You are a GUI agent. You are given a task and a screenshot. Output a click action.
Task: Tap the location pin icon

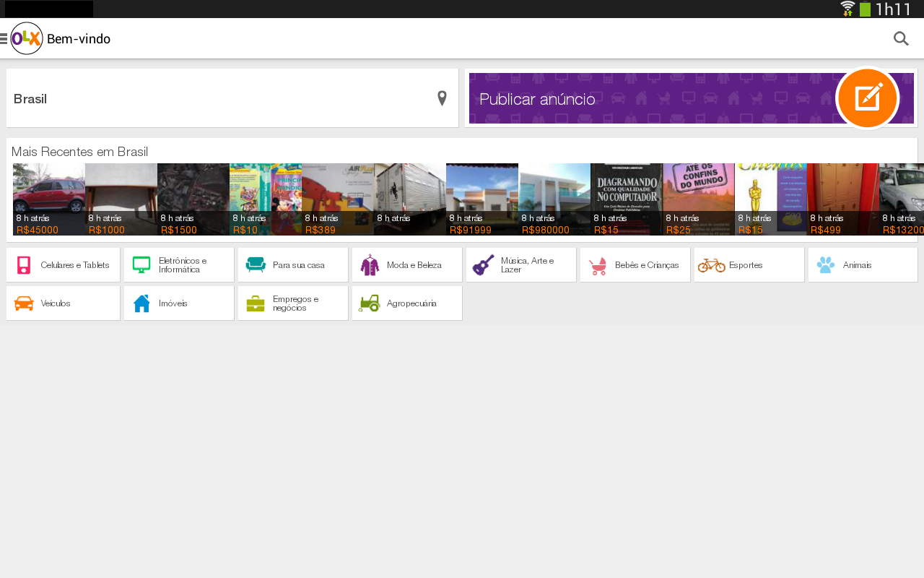443,98
